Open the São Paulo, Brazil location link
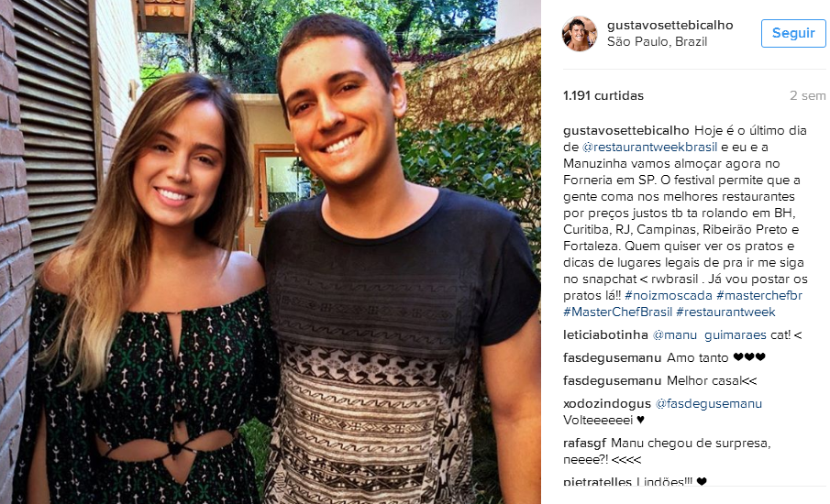The image size is (830, 504). [657, 42]
